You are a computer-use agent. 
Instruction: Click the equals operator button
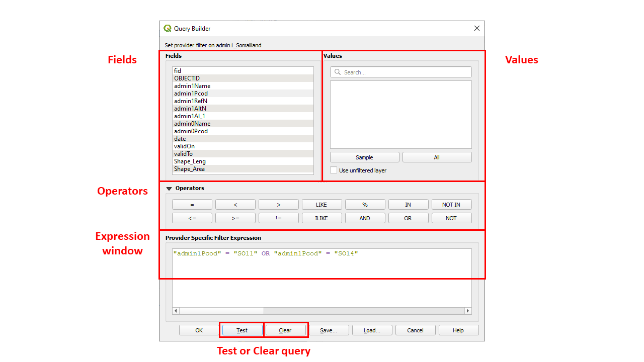pyautogui.click(x=192, y=205)
